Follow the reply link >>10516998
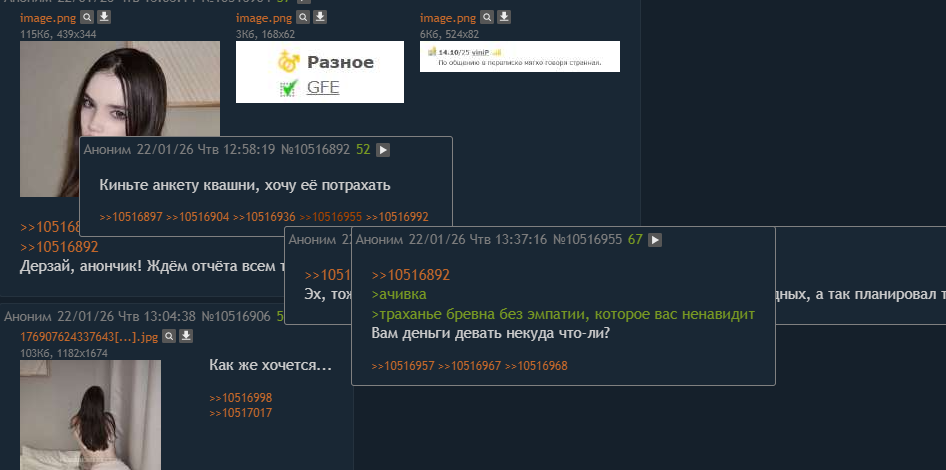Image resolution: width=946 pixels, height=470 pixels. coord(240,398)
